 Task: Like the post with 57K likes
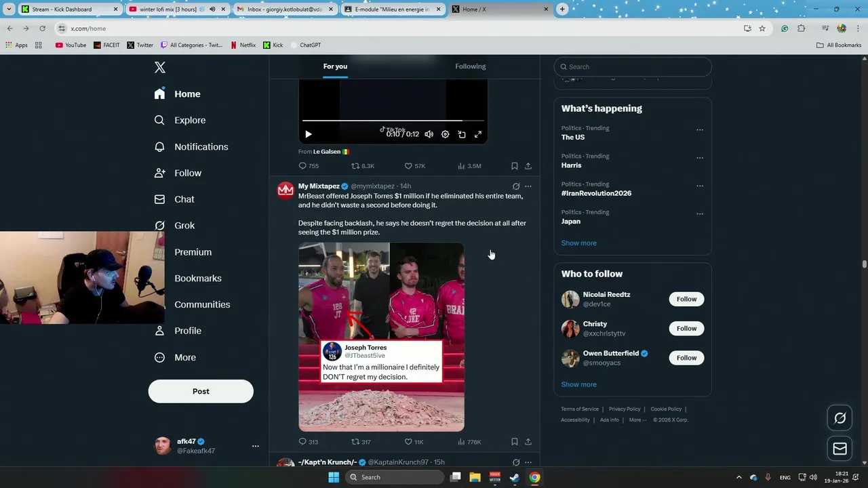tap(415, 166)
